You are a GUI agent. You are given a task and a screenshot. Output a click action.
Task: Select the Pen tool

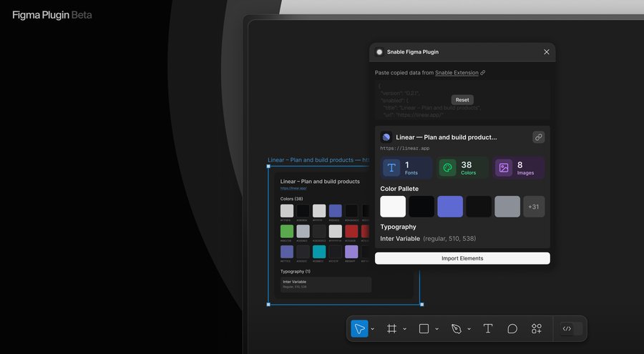click(457, 328)
